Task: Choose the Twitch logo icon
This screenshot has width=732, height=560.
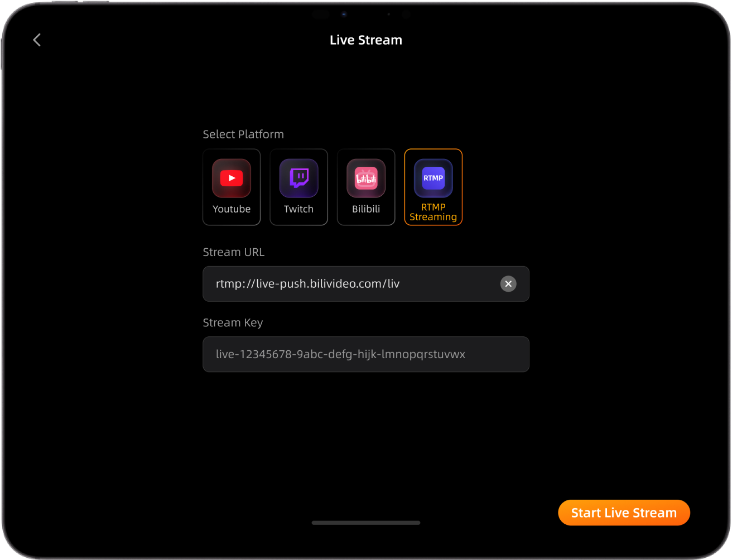Action: [x=298, y=178]
